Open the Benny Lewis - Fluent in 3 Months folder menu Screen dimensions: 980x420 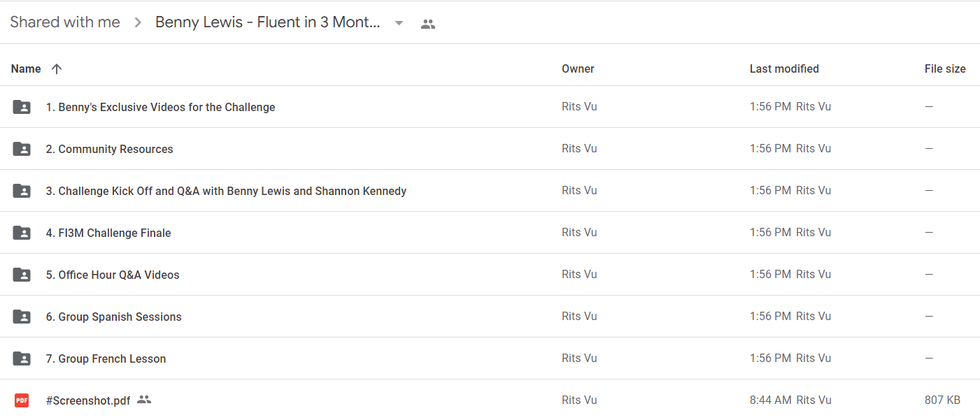268,22
